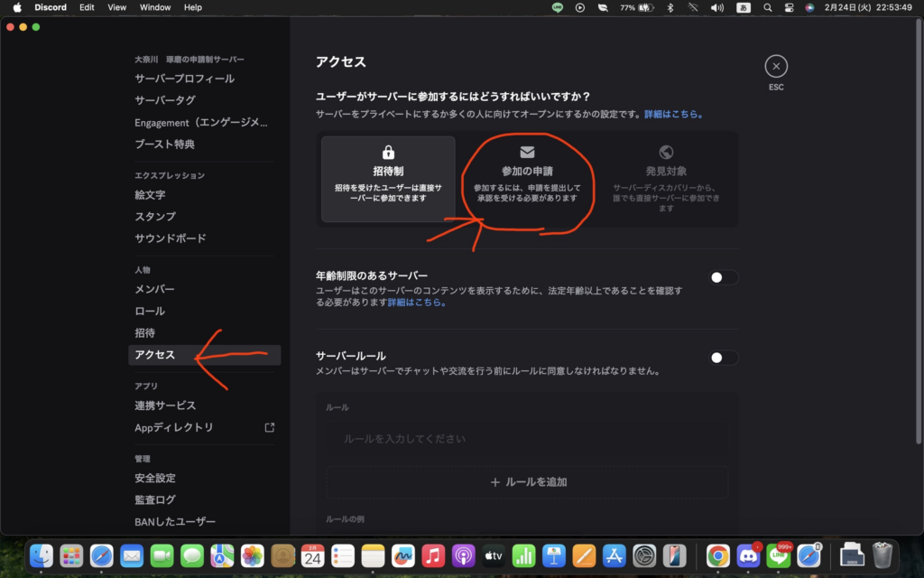Select the 参加の申請 envelope option card
The height and width of the screenshot is (578, 924).
tap(527, 179)
